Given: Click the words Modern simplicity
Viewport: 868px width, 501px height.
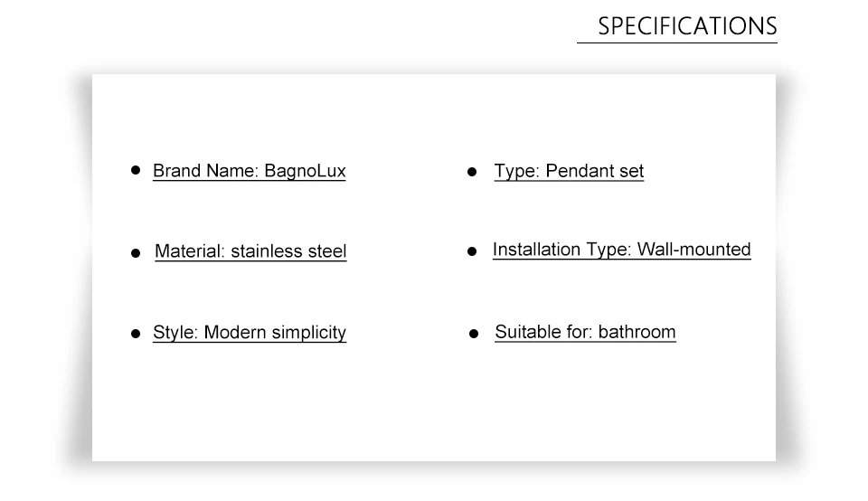Looking at the screenshot, I should pyautogui.click(x=275, y=333).
